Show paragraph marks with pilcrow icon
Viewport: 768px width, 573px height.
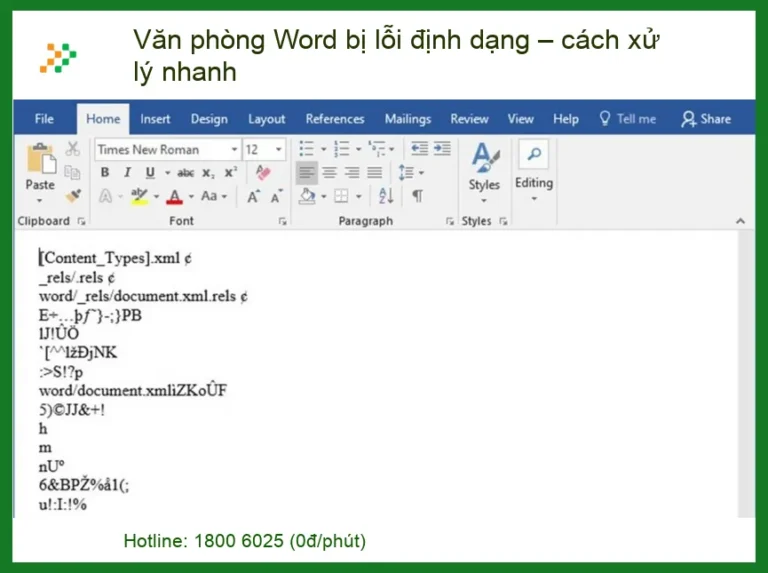tap(417, 196)
